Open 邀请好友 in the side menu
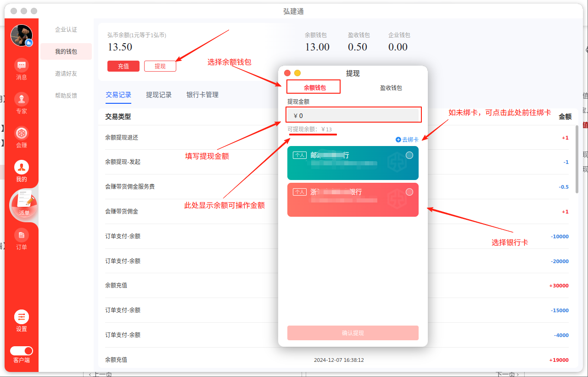 [x=66, y=73]
